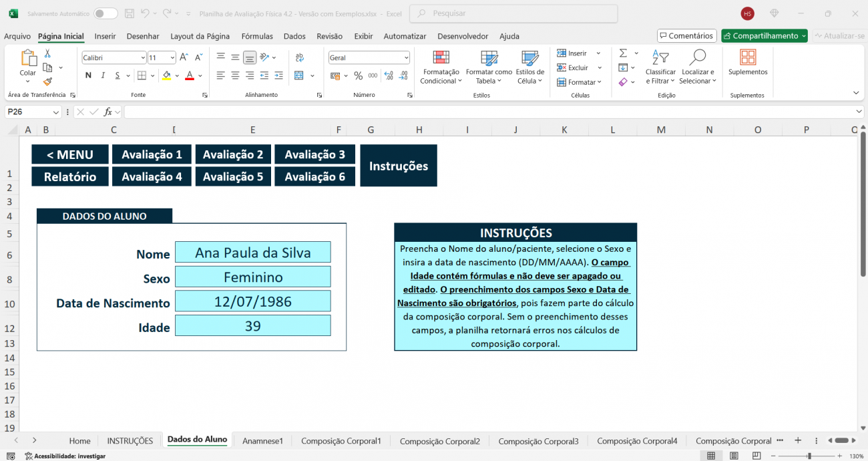Click the Normal view grid icon in status bar
Screen dimensions: 868x461
point(711,456)
